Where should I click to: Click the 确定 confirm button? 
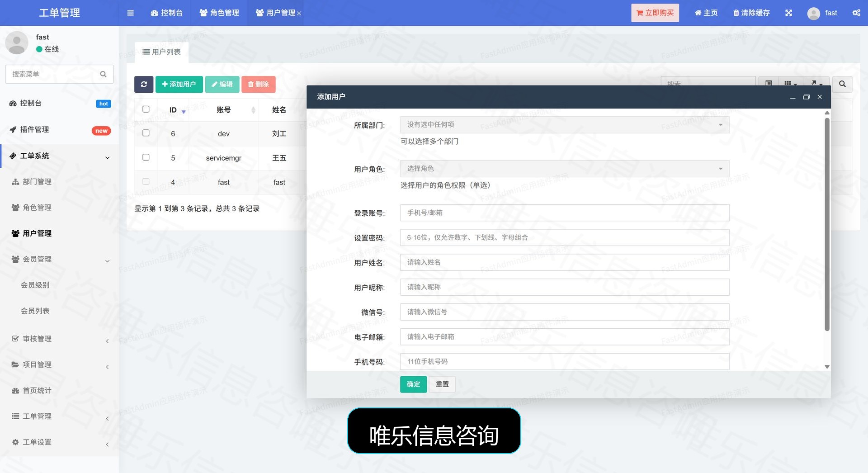click(x=413, y=384)
